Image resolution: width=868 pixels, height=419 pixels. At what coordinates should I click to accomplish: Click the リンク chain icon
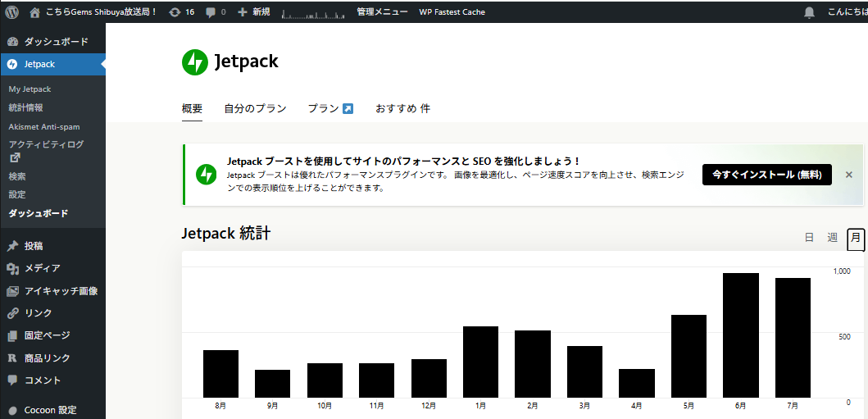tap(13, 312)
